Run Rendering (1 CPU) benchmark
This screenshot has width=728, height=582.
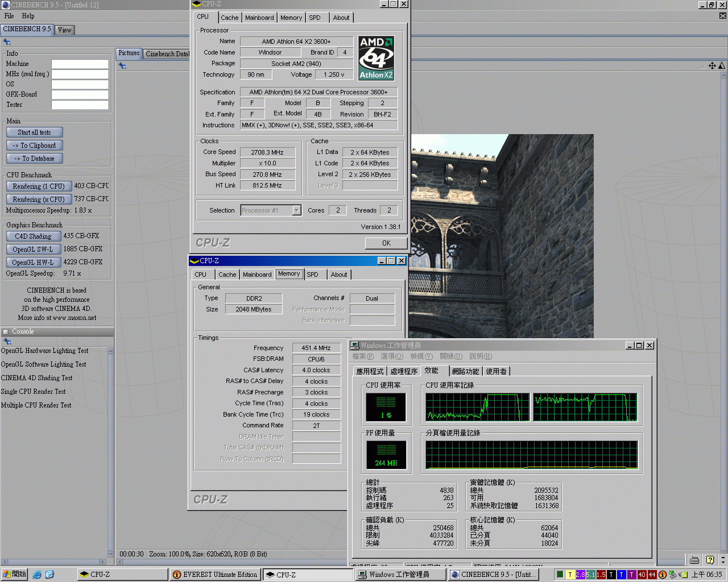coord(39,186)
